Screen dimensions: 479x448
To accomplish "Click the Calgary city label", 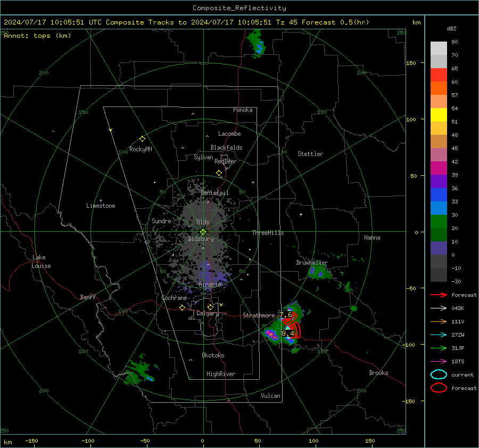I will coord(208,313).
